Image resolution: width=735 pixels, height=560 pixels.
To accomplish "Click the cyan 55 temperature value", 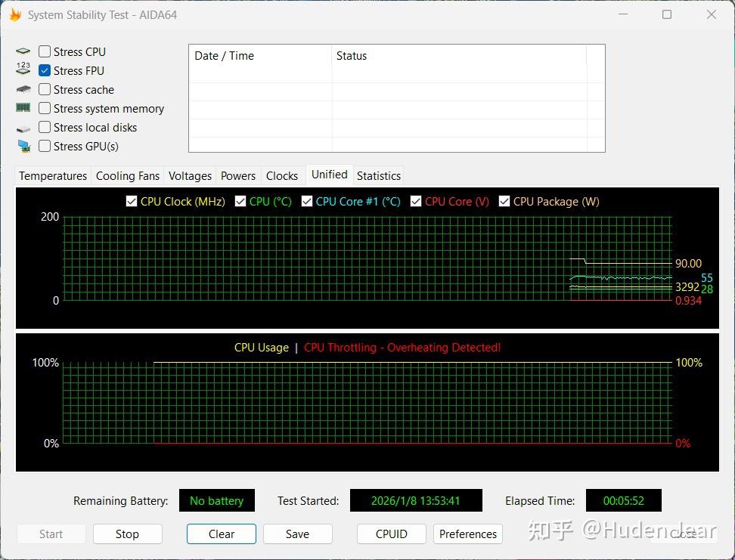I will (x=707, y=278).
